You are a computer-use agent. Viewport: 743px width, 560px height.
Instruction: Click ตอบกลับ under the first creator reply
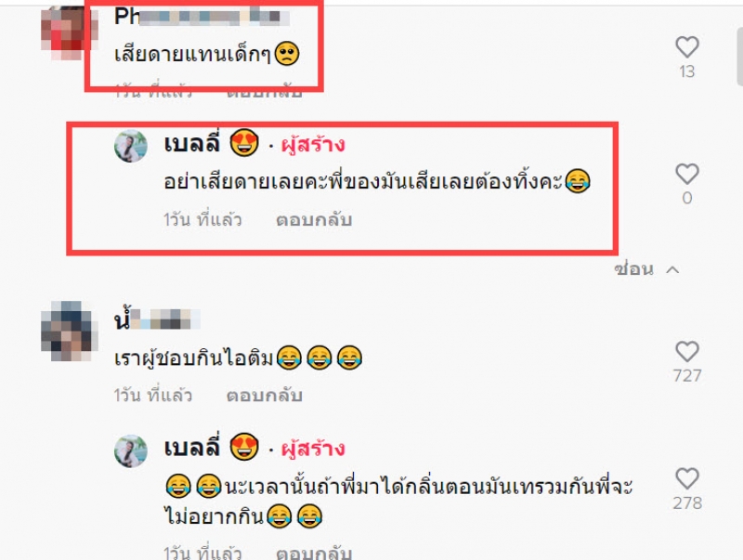[x=314, y=220]
